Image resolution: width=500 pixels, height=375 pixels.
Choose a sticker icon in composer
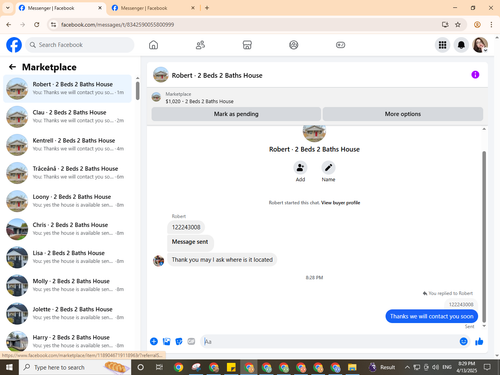(x=179, y=341)
